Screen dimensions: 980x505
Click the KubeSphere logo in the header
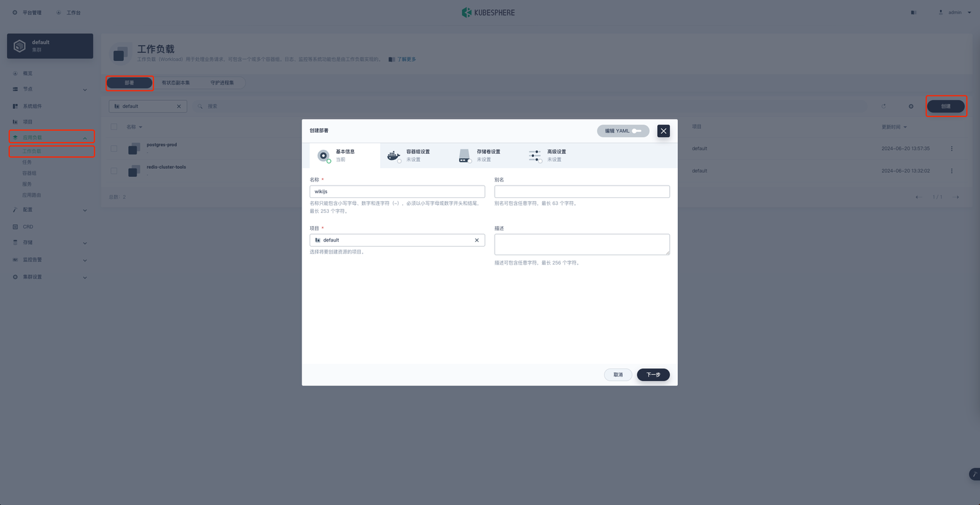tap(488, 12)
